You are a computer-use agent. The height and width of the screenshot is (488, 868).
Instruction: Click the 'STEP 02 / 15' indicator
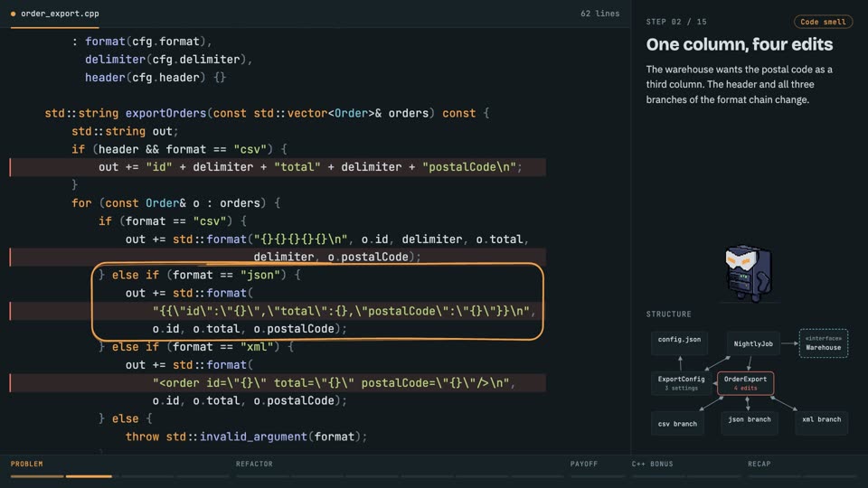676,22
